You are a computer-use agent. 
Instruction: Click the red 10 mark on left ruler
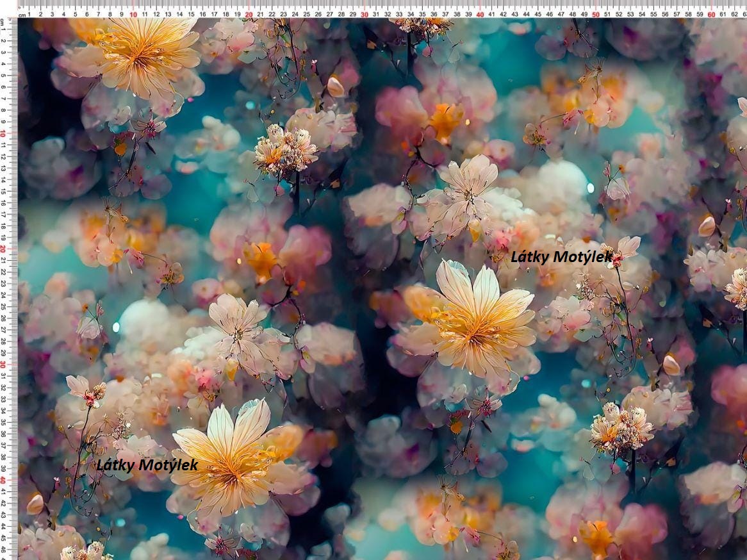coord(3,134)
